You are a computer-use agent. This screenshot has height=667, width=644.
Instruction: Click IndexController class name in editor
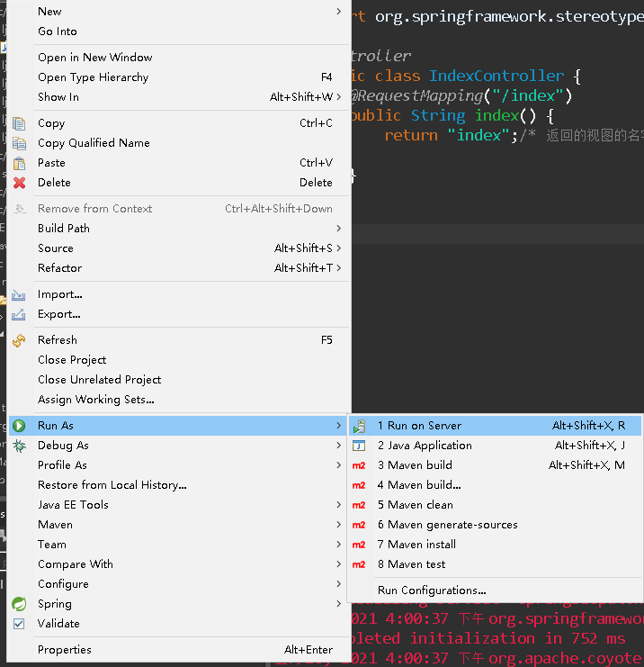pyautogui.click(x=496, y=76)
